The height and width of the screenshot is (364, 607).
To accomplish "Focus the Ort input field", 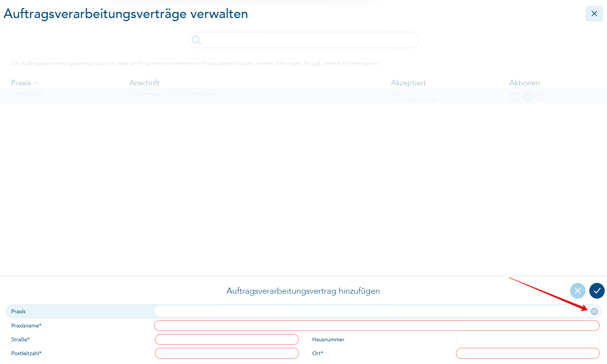I will click(x=527, y=353).
